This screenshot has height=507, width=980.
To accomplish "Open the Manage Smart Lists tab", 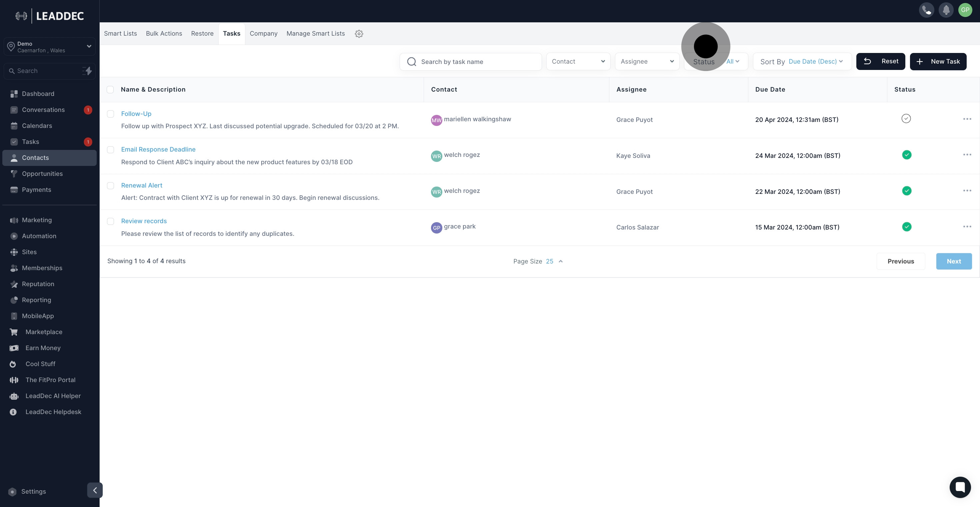I will 316,33.
